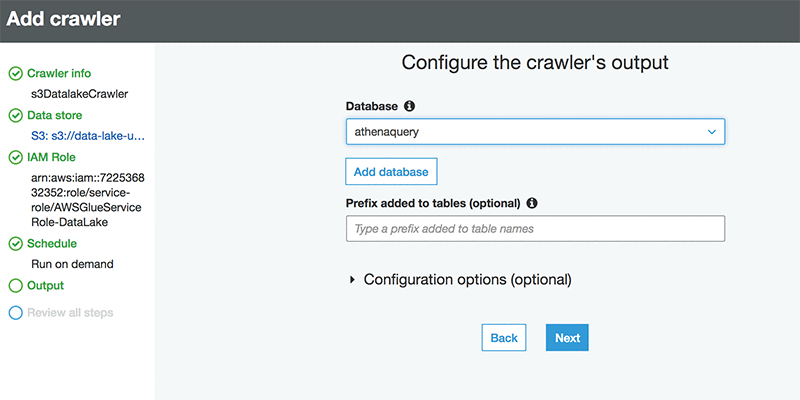Click the empty green circle beside Output

click(x=16, y=285)
